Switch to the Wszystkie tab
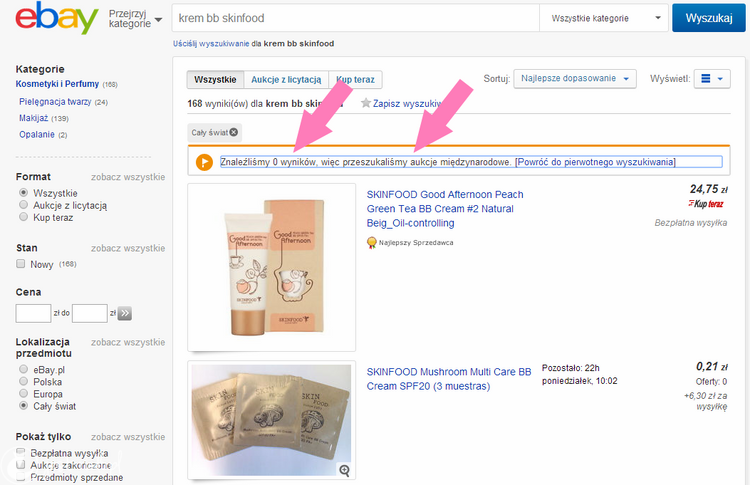Image resolution: width=750 pixels, height=485 pixels. [x=215, y=79]
